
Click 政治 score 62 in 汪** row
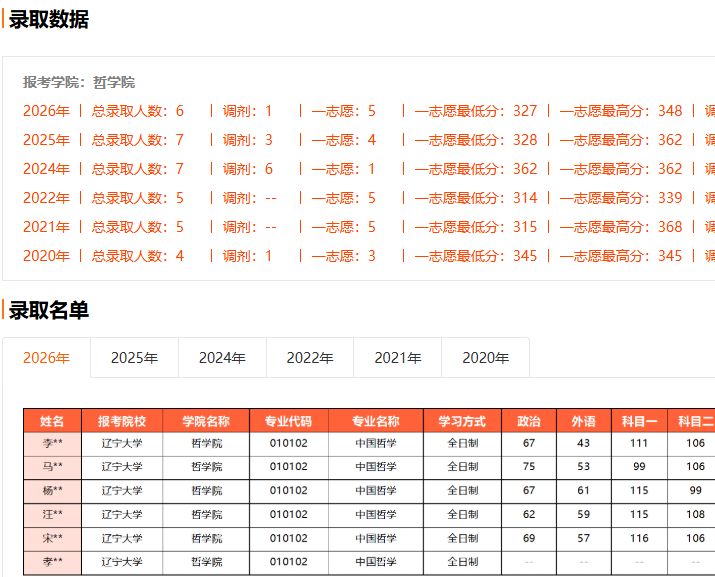tap(529, 515)
